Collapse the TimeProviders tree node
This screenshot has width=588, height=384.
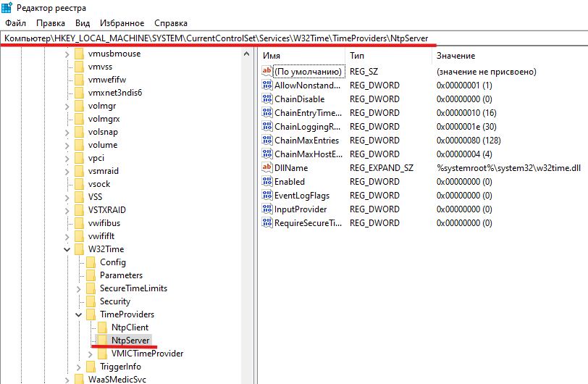point(79,314)
